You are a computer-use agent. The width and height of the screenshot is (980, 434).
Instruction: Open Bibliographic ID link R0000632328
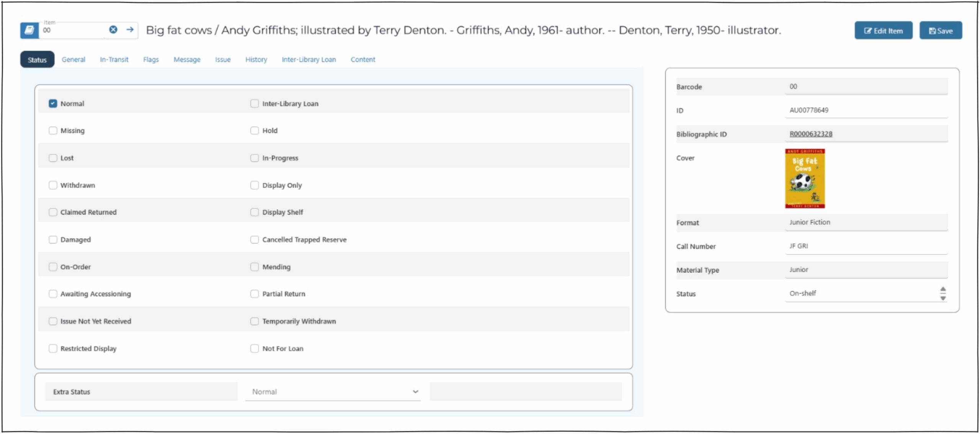(x=810, y=134)
